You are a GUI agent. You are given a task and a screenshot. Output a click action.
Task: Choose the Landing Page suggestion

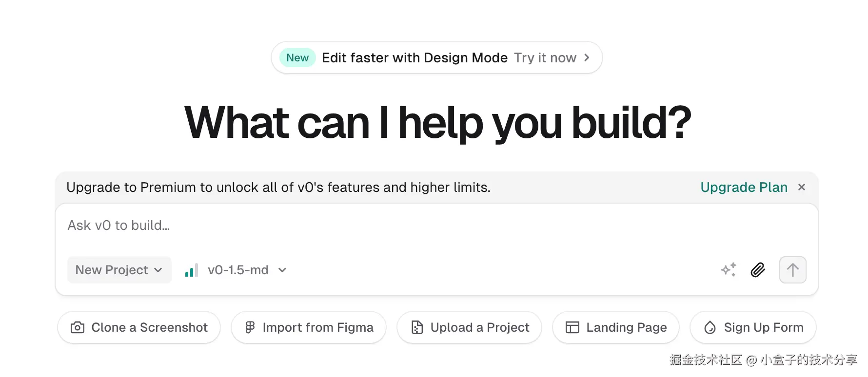tap(616, 327)
